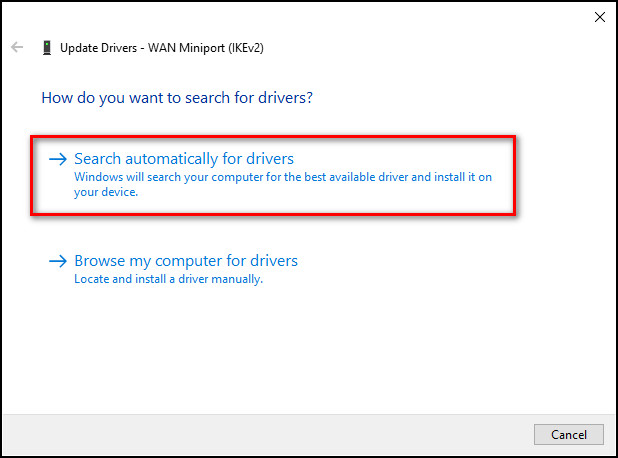Click the arrow icon beside Search automatically
The width and height of the screenshot is (618, 458).
tap(58, 159)
